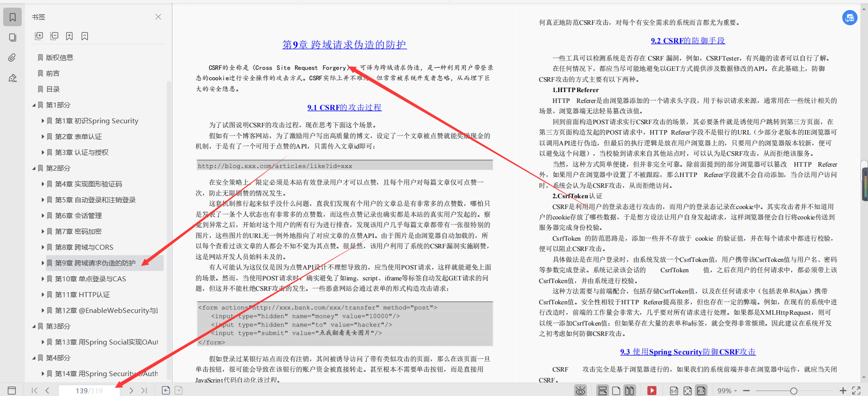Close the bookmarks (书签) panel
This screenshot has height=396, width=868.
pos(158,17)
